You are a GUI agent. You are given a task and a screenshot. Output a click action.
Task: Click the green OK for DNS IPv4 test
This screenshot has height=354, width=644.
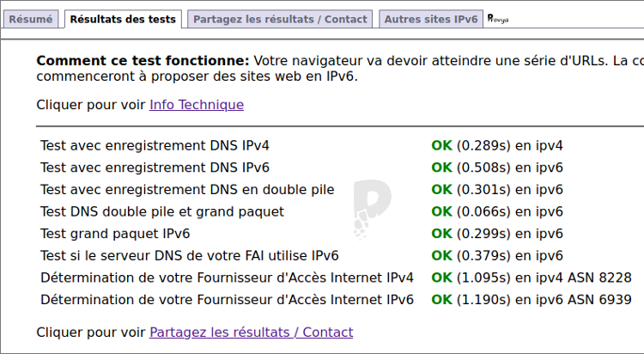pos(441,145)
